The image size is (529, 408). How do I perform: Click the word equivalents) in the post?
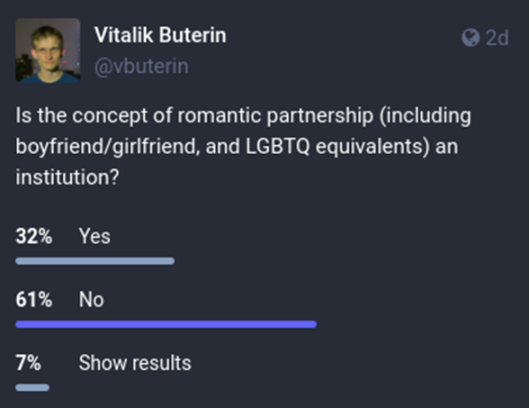373,146
